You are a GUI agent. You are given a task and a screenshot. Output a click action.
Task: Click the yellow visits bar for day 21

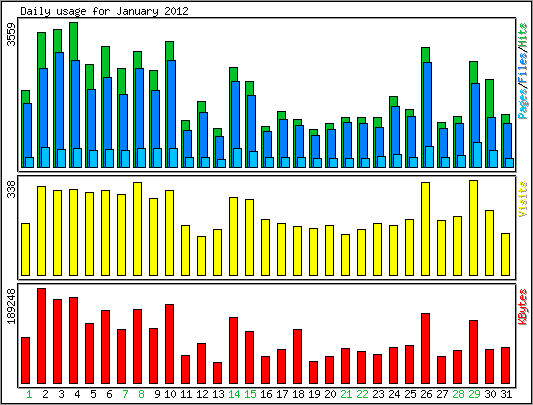pyautogui.click(x=345, y=255)
